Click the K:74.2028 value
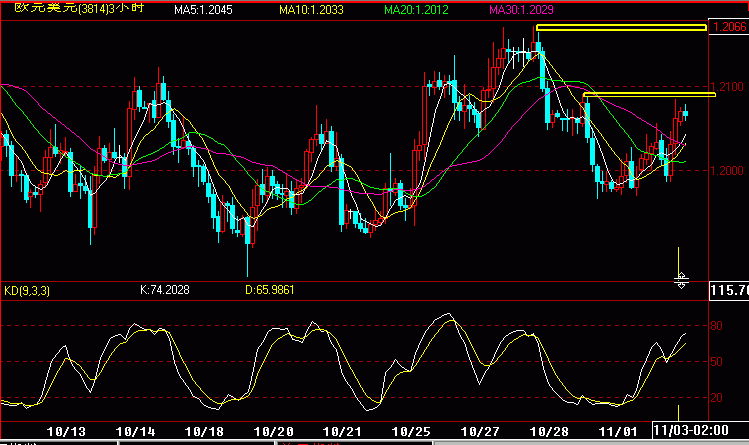The height and width of the screenshot is (445, 749). [x=165, y=290]
